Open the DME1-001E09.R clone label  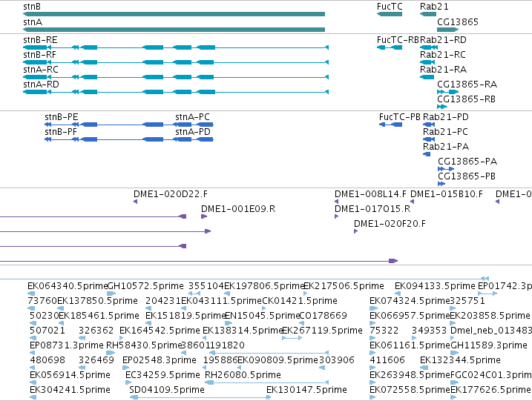click(238, 209)
